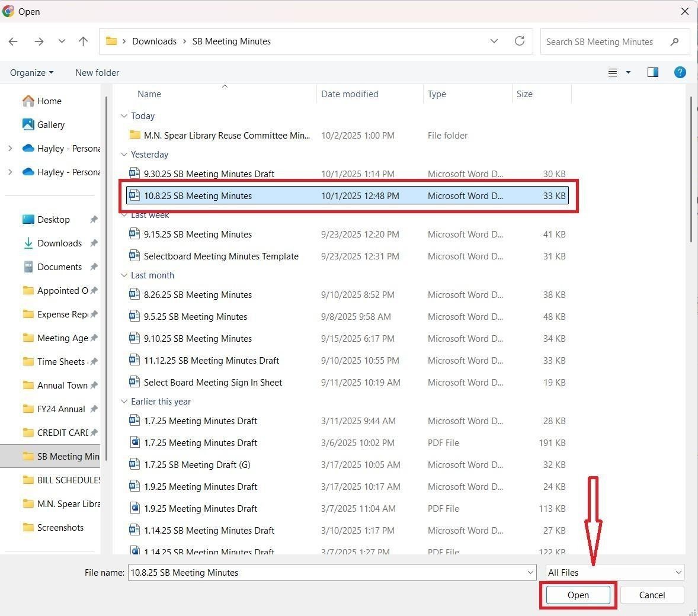Click the Open button
Screen dimensions: 698x616
tap(577, 595)
